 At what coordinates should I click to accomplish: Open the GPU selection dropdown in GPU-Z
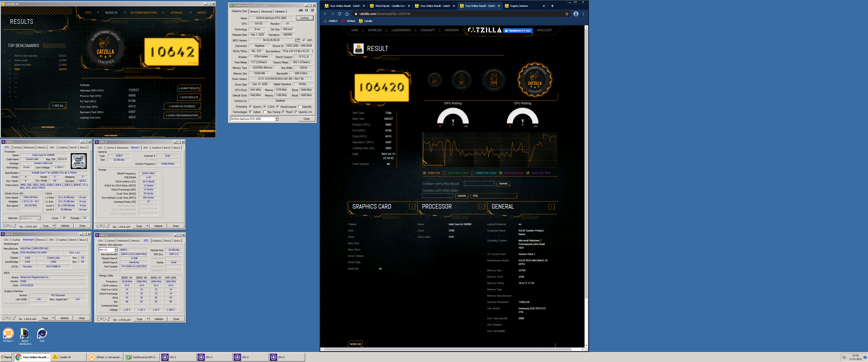254,119
